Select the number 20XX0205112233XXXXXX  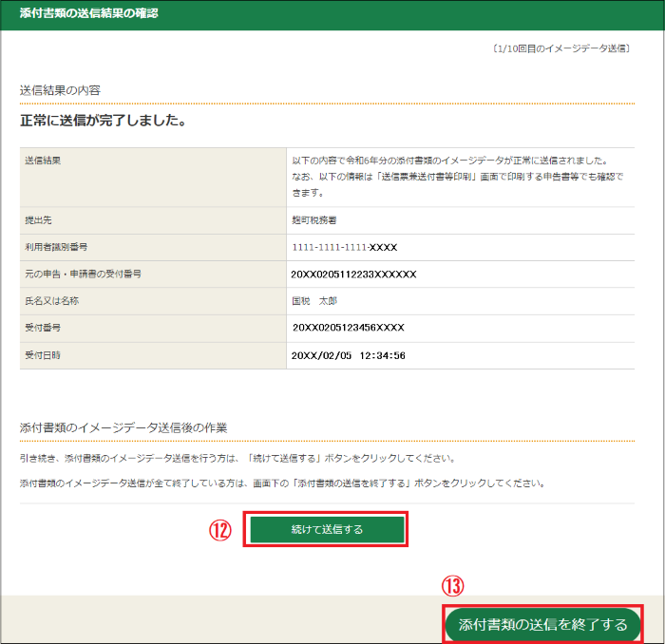click(x=353, y=275)
